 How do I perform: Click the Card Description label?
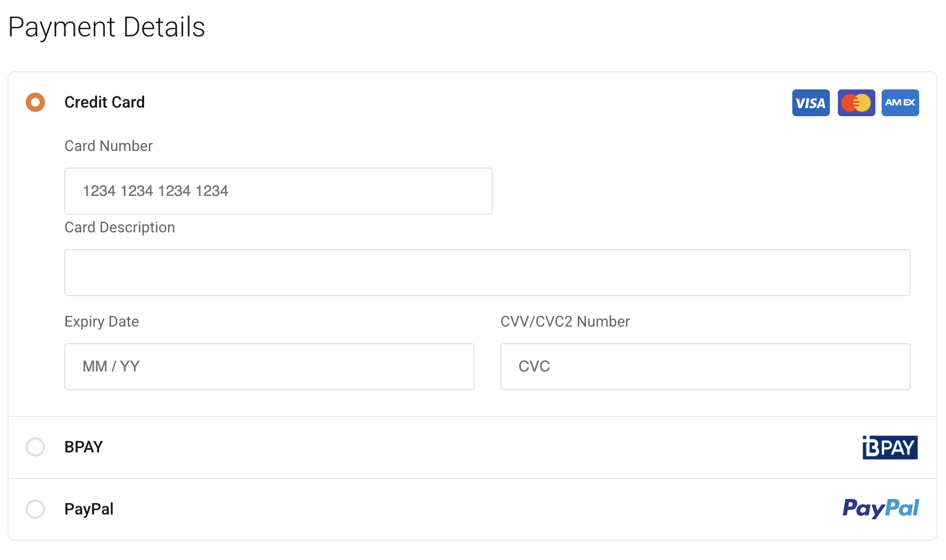click(119, 228)
